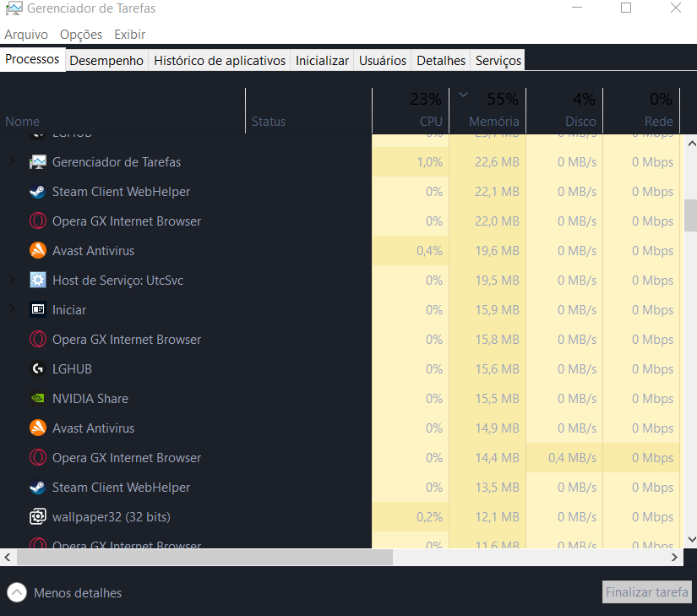Viewport: 697px width, 616px height.
Task: Sort by the Memória column header
Action: (x=487, y=111)
